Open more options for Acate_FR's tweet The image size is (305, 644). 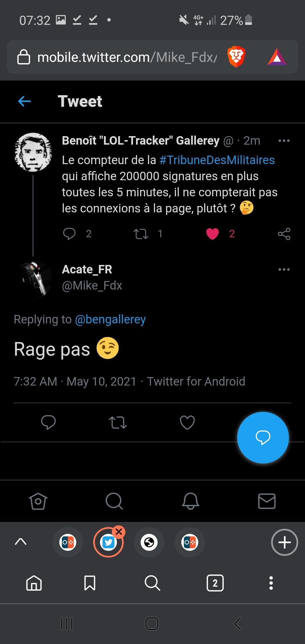coord(284,269)
